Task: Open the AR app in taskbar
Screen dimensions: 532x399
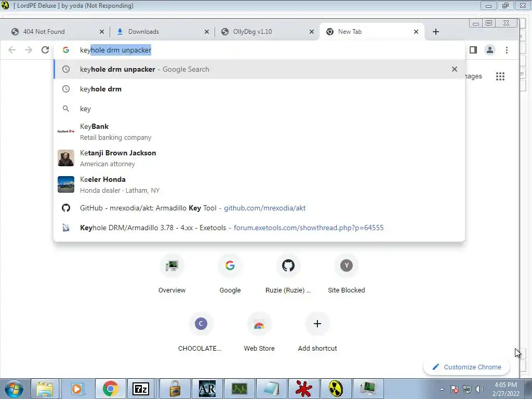Action: pyautogui.click(x=207, y=389)
